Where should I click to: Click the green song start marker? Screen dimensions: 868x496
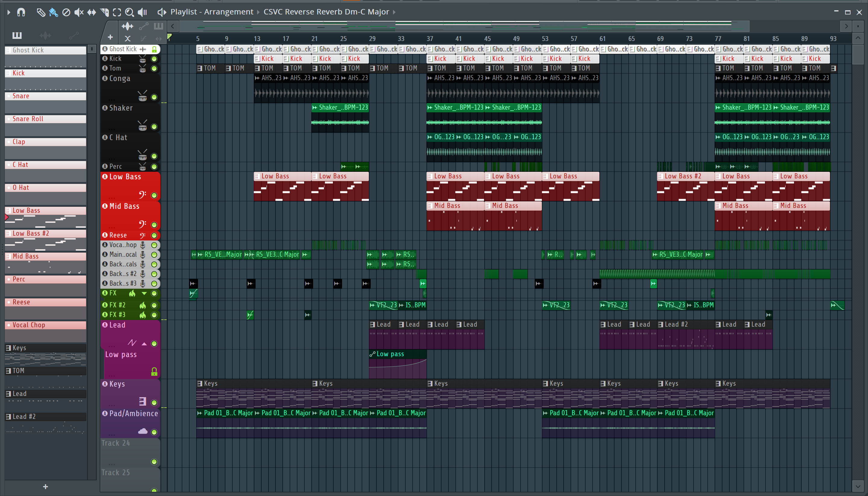tap(169, 37)
